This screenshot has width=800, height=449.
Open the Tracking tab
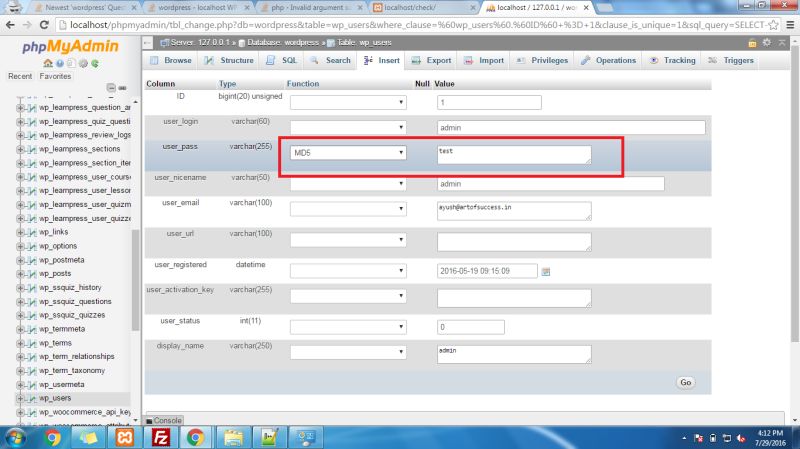coord(672,60)
